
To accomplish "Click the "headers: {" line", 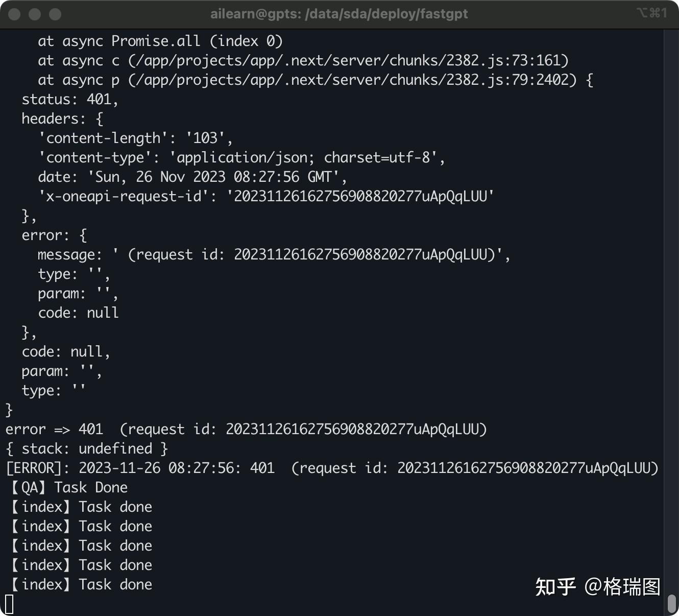I will click(x=62, y=119).
